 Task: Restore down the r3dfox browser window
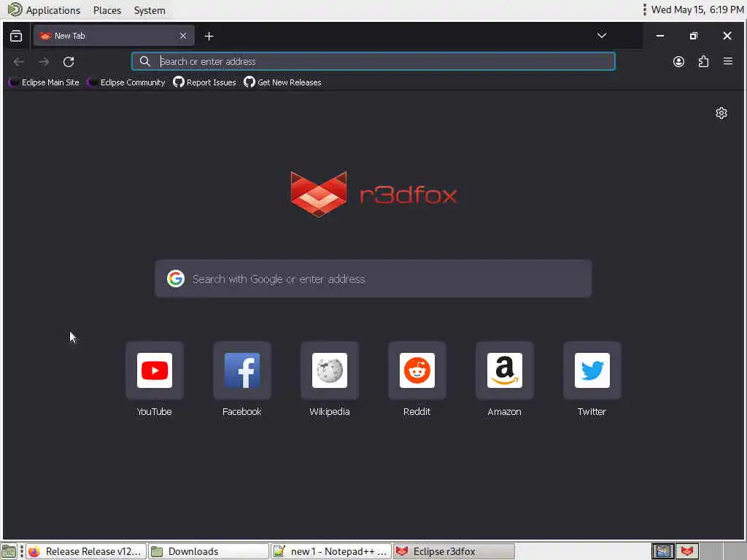tap(693, 36)
